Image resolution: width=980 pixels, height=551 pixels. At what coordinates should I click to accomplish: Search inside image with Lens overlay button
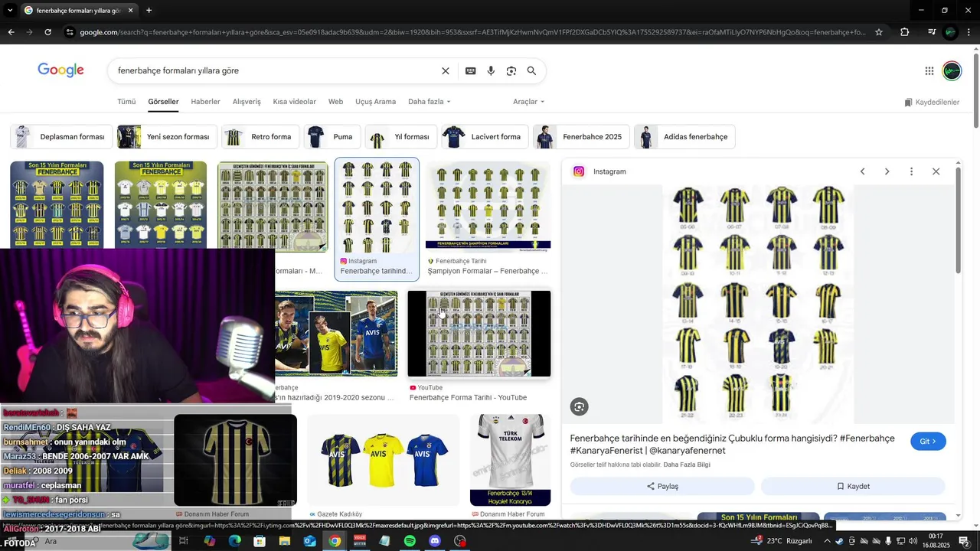point(580,407)
